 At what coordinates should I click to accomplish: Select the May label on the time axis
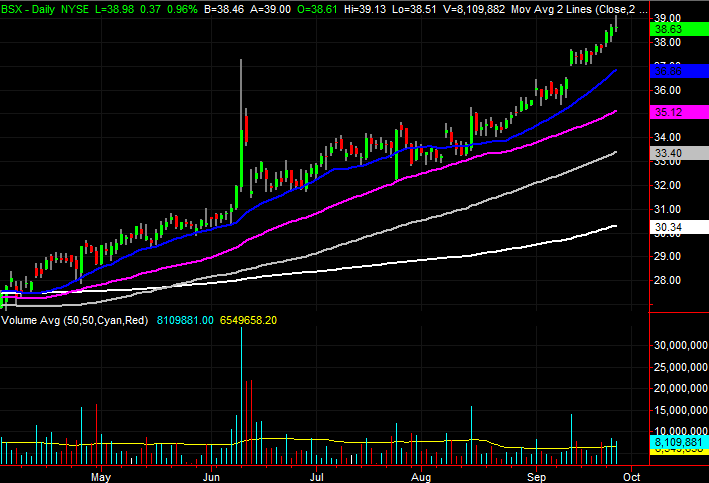tap(100, 477)
